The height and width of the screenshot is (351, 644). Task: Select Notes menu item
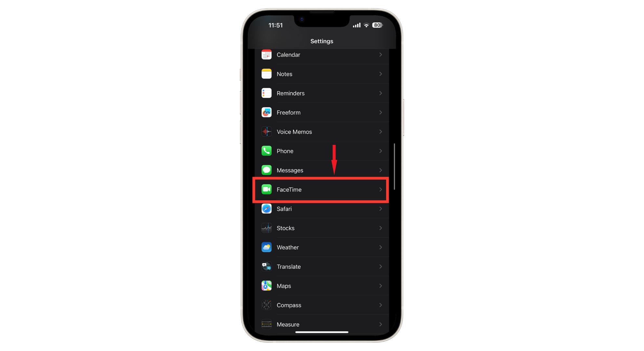coord(322,73)
